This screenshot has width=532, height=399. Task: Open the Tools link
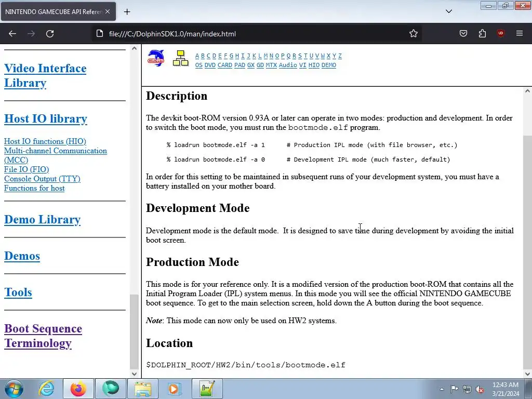click(x=18, y=292)
